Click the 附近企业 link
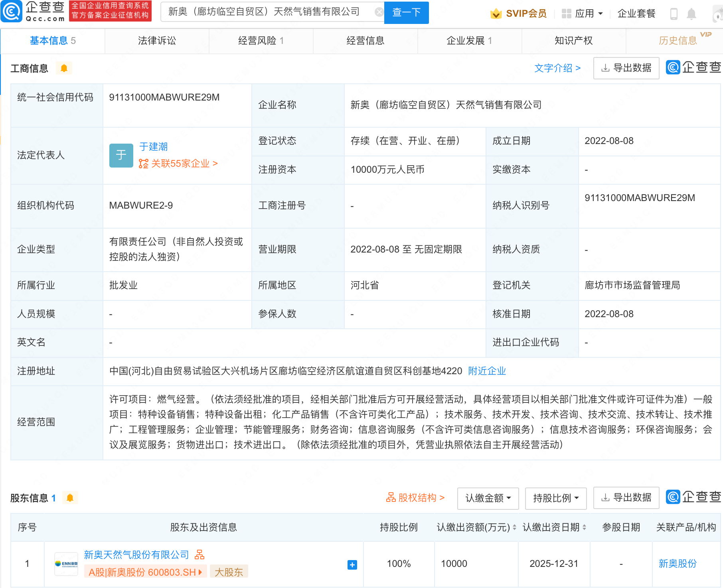 coord(487,371)
